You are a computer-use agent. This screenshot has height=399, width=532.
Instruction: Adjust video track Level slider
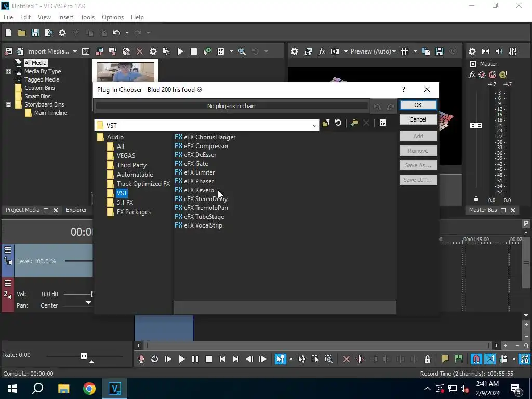click(x=79, y=261)
